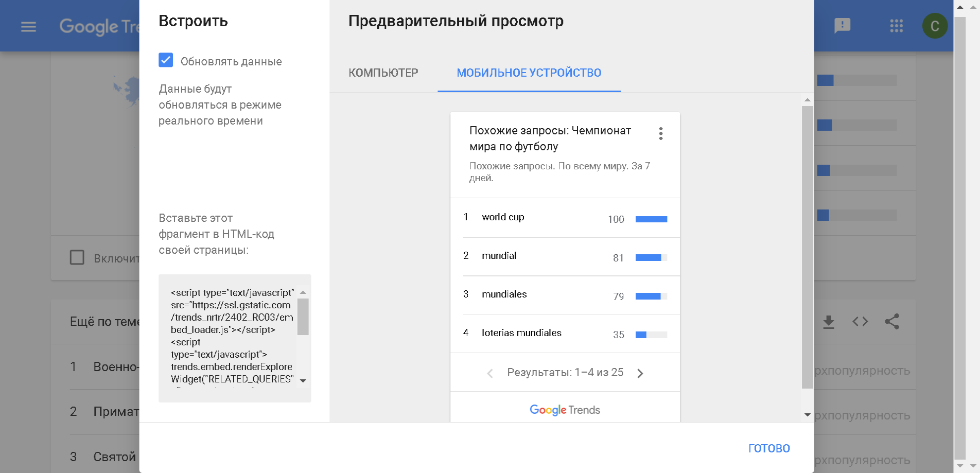Switch to the Компьютер tab

point(383,73)
